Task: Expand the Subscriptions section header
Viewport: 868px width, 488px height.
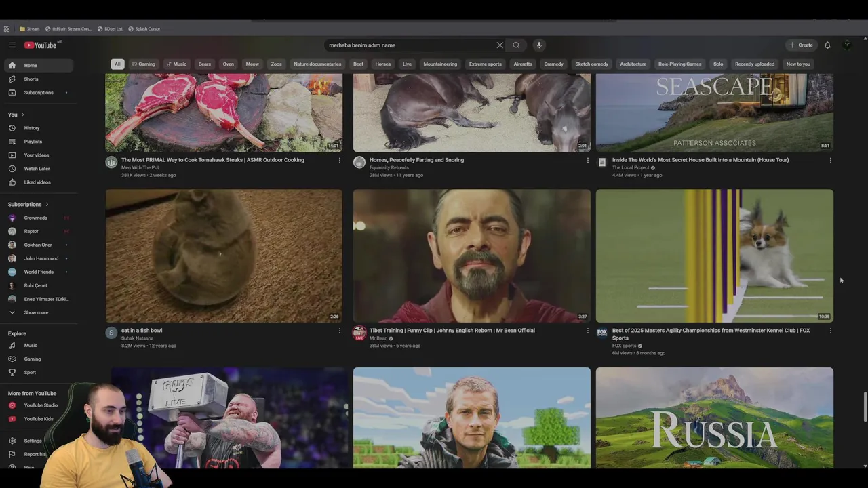Action: pos(28,205)
